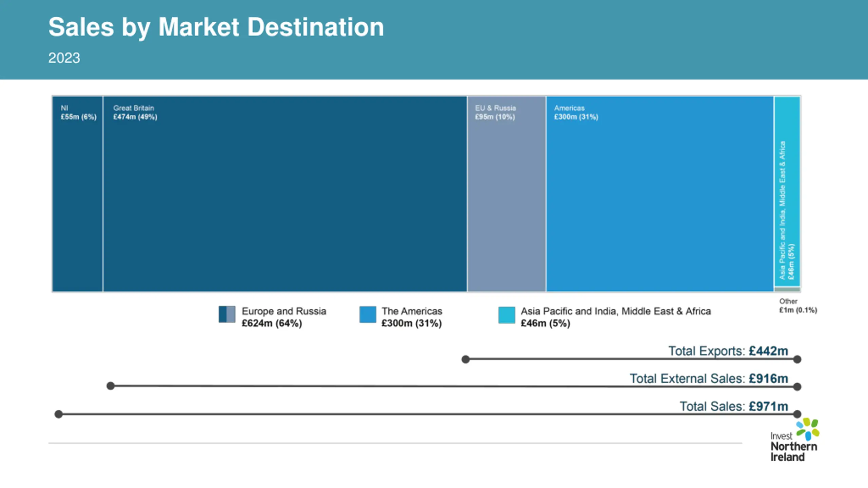The width and height of the screenshot is (868, 488).
Task: Click the EU & Russia £95m block
Action: 507,194
